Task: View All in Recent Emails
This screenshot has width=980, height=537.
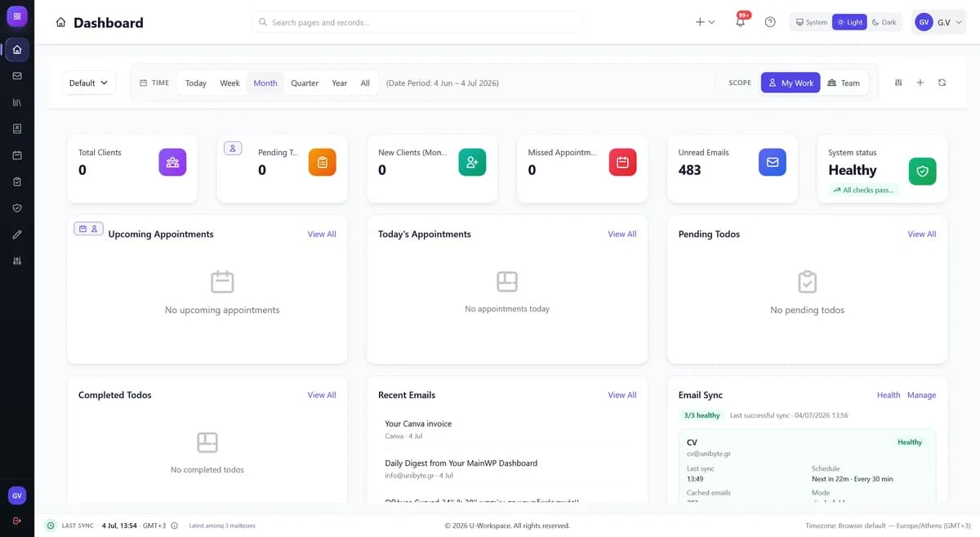Action: pos(622,395)
